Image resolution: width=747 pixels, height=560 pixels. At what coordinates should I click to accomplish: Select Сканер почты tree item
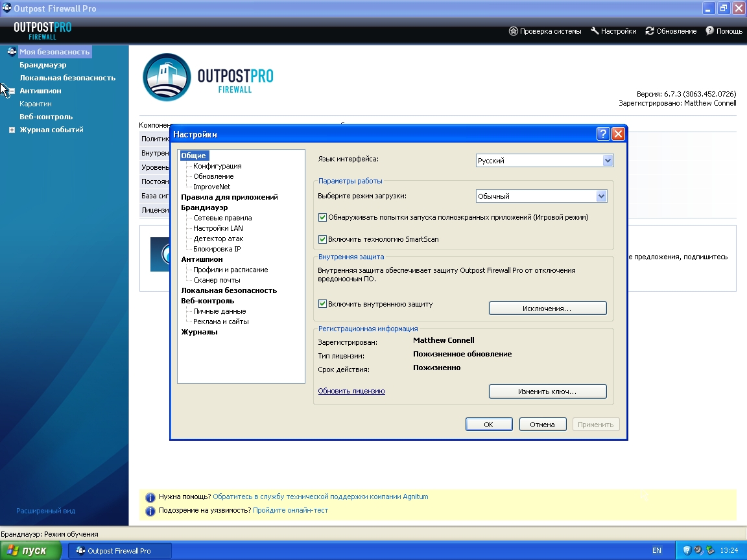(x=217, y=281)
